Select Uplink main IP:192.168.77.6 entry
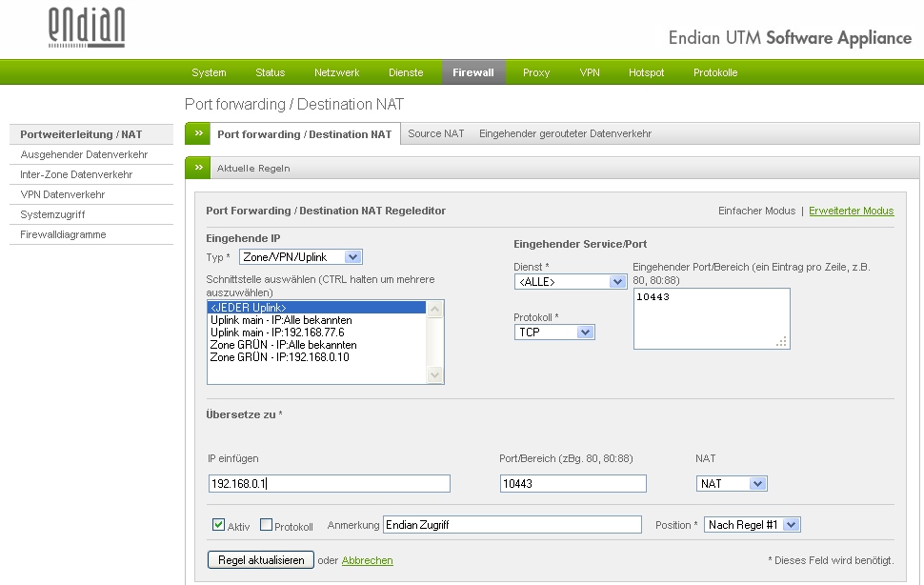The width and height of the screenshot is (924, 585). (x=277, y=333)
